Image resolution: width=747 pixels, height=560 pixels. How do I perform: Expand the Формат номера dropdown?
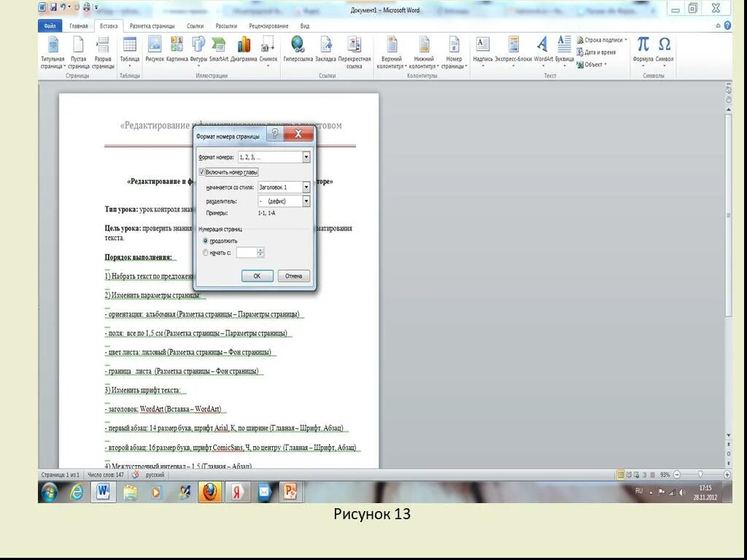(x=306, y=157)
